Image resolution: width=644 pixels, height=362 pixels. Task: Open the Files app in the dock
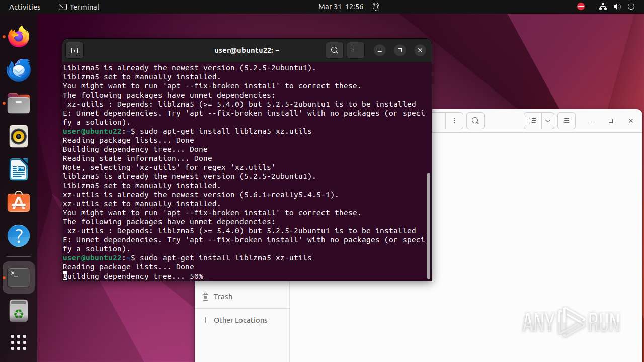19,103
